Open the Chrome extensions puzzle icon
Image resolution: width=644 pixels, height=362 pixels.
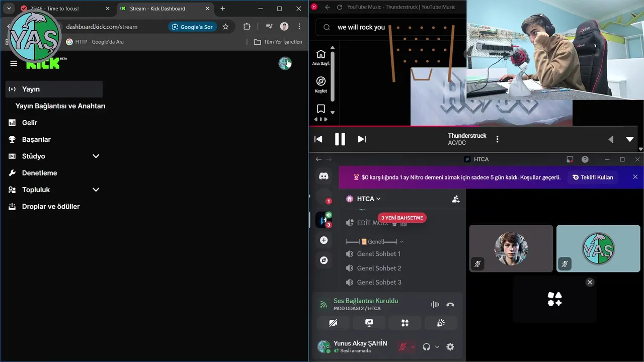click(x=247, y=27)
